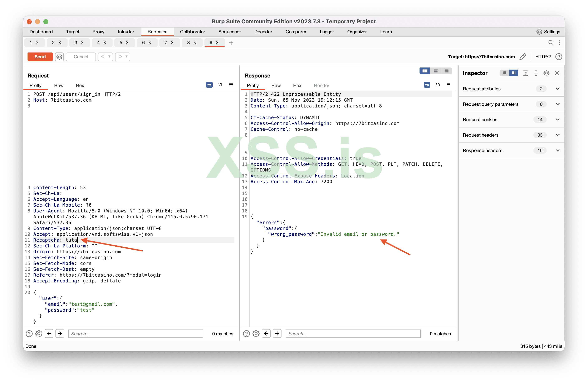
Task: Toggle request show non-printable characters \n
Action: coord(220,85)
